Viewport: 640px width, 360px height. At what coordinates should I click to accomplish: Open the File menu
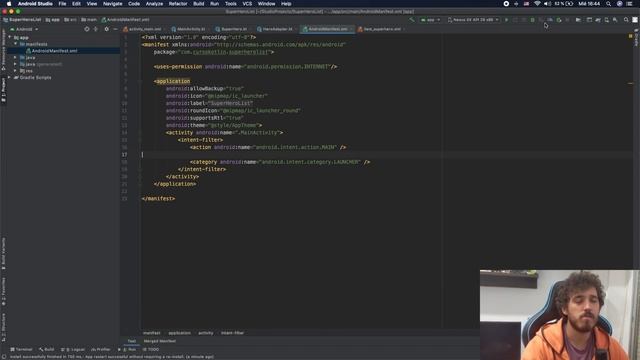(62, 4)
